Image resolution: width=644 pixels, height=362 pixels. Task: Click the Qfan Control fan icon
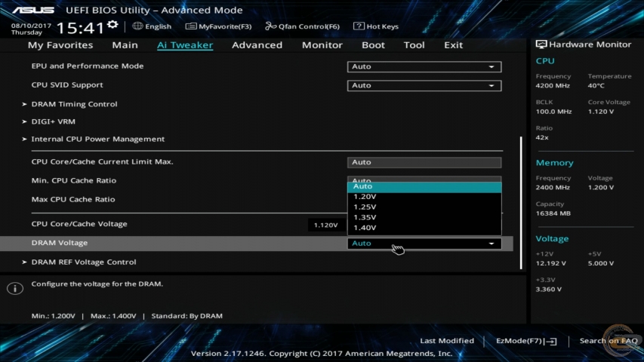[270, 26]
